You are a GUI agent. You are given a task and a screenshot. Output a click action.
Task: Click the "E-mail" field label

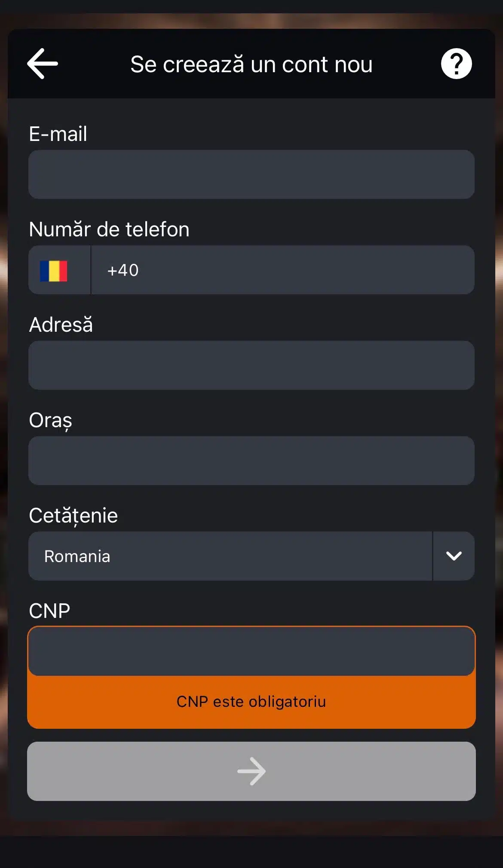pos(58,134)
